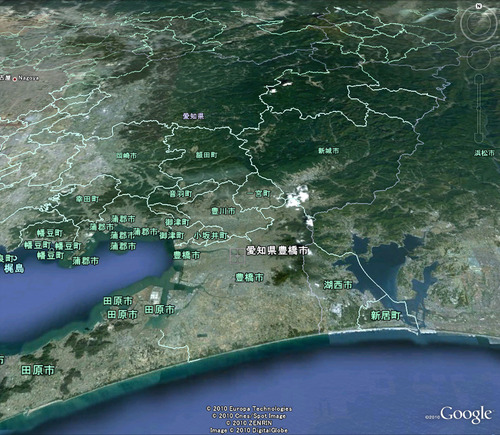Click the 新城市 city label

(329, 151)
